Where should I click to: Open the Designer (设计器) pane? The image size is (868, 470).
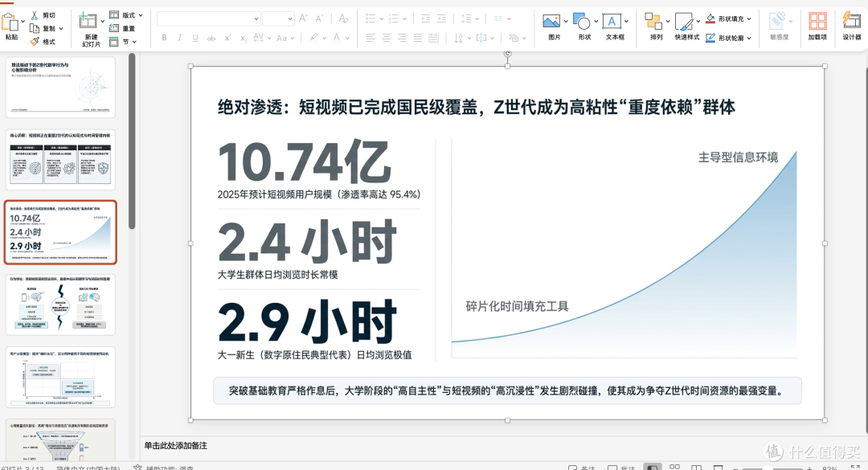851,21
